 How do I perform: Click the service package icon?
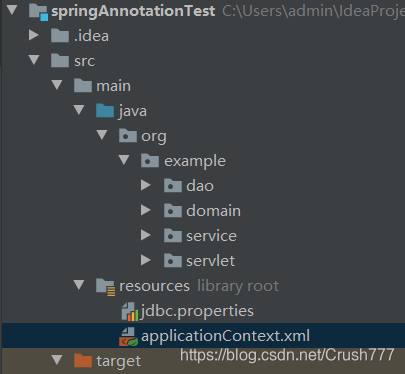click(173, 235)
